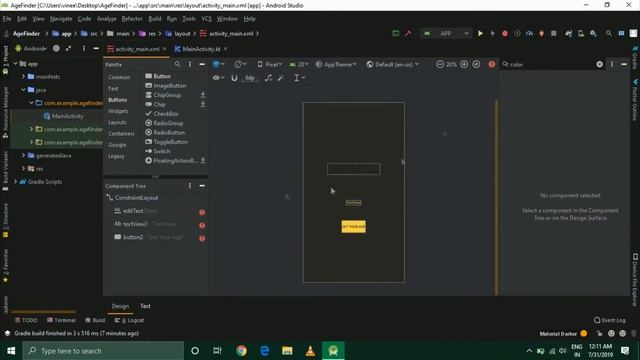Show the red warnings and errors indicator
This screenshot has width=640, height=360.
coord(492,64)
